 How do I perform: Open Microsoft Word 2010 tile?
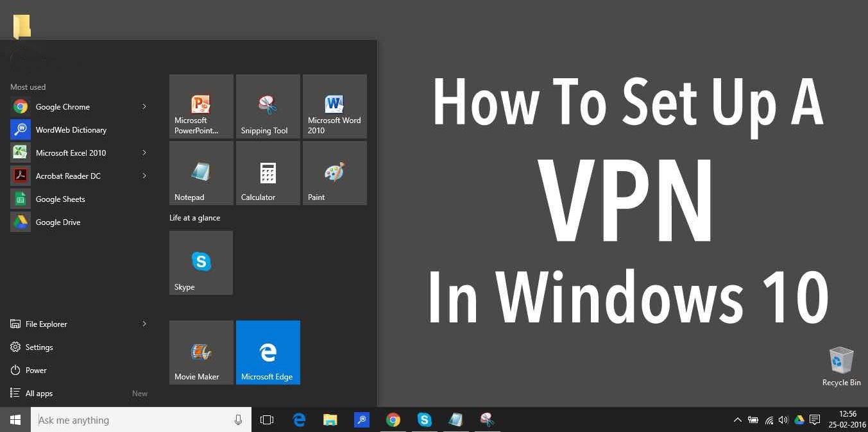pos(334,106)
